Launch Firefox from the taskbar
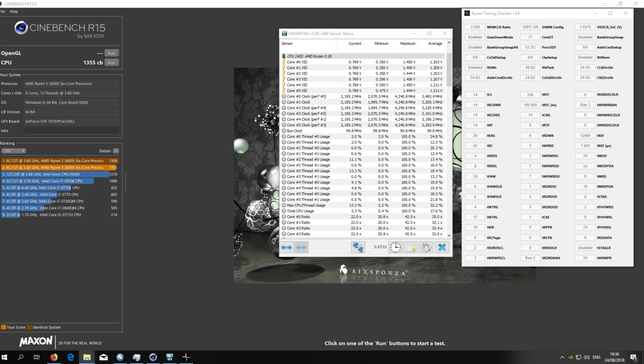The width and height of the screenshot is (644, 364). click(54, 357)
